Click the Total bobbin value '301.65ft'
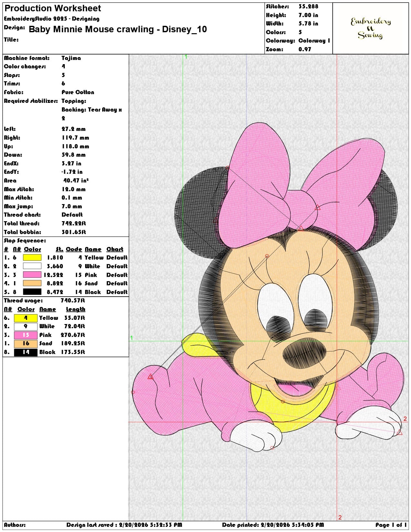 tap(74, 232)
